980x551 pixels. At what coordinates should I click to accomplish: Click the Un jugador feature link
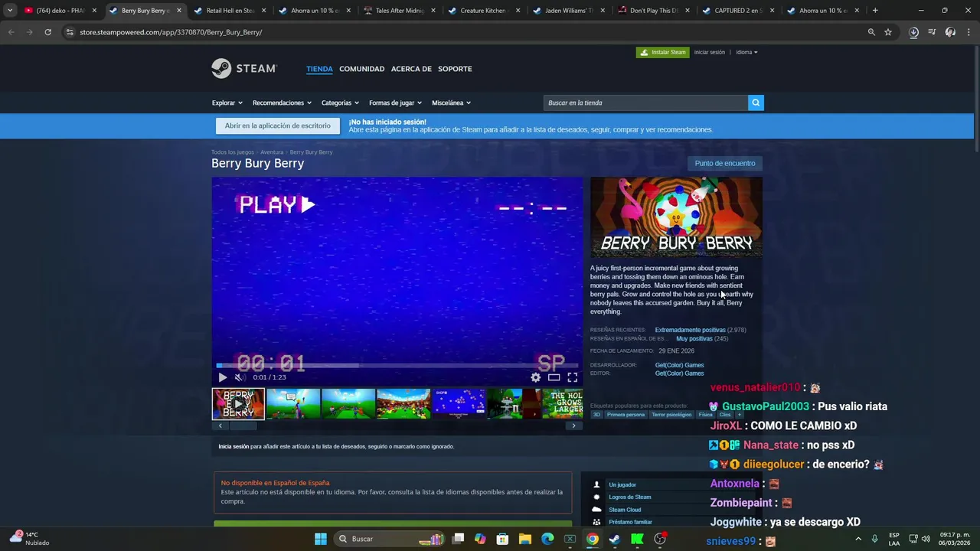coord(622,484)
